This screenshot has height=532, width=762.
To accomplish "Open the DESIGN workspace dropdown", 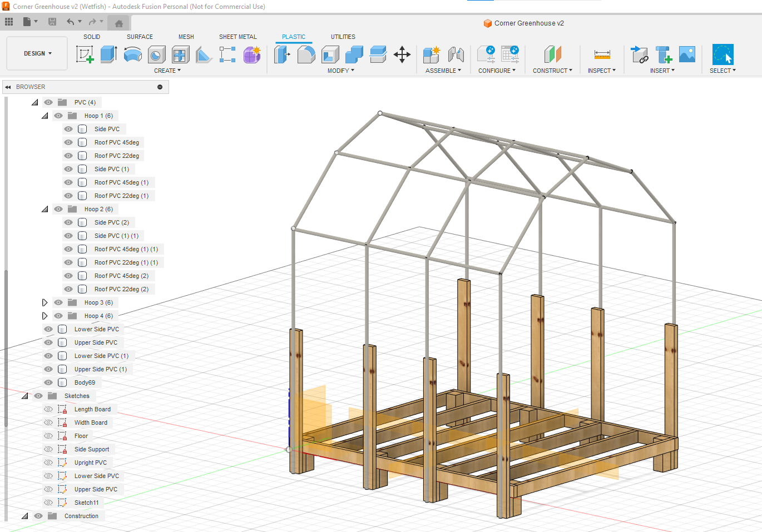I will pos(37,53).
